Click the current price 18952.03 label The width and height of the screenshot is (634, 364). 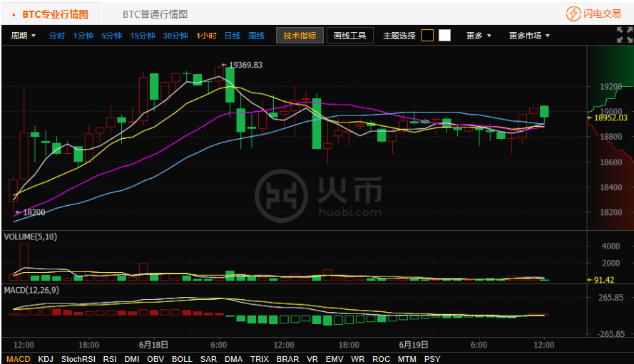610,118
